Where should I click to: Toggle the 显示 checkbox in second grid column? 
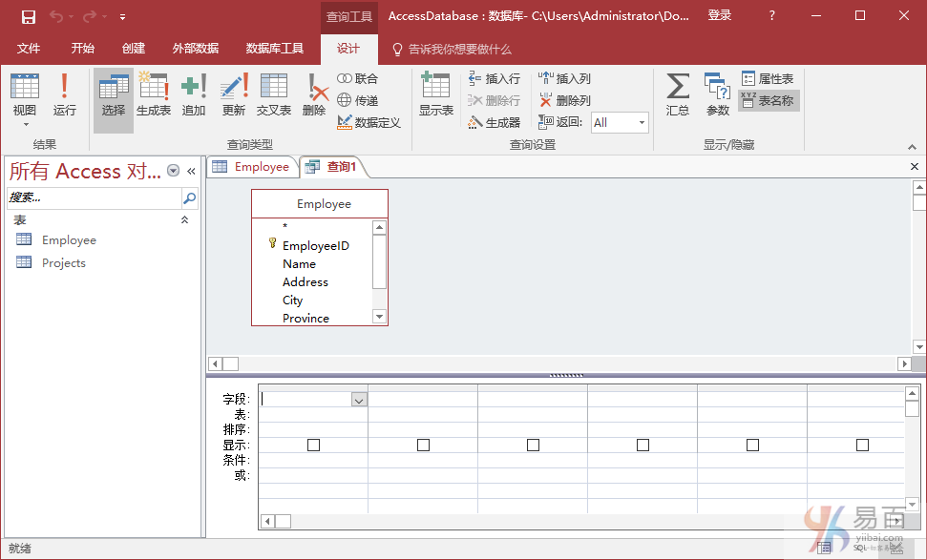pos(423,445)
